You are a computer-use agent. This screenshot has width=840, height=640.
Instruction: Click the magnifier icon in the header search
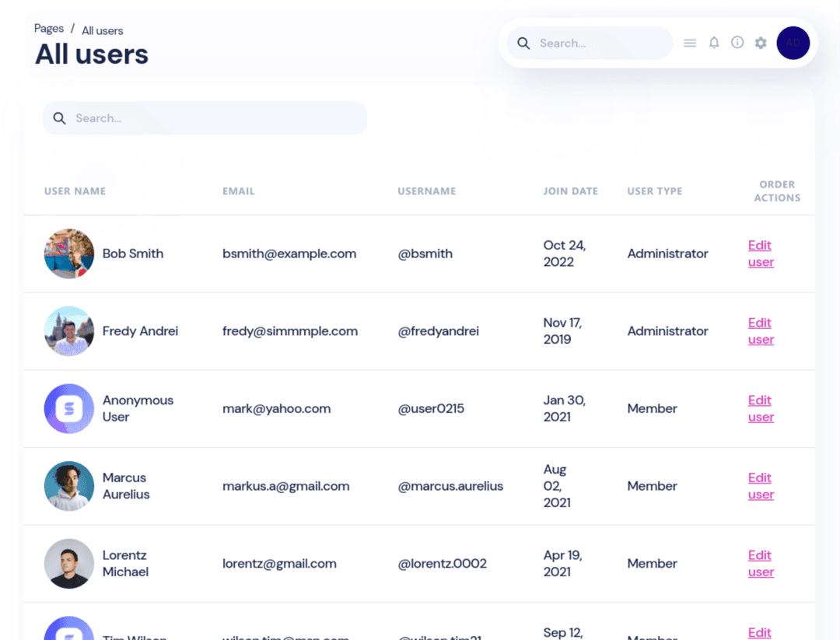(523, 43)
